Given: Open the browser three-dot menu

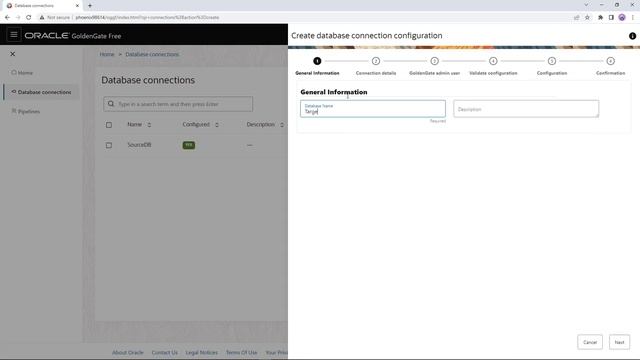Looking at the screenshot, I should tap(633, 18).
